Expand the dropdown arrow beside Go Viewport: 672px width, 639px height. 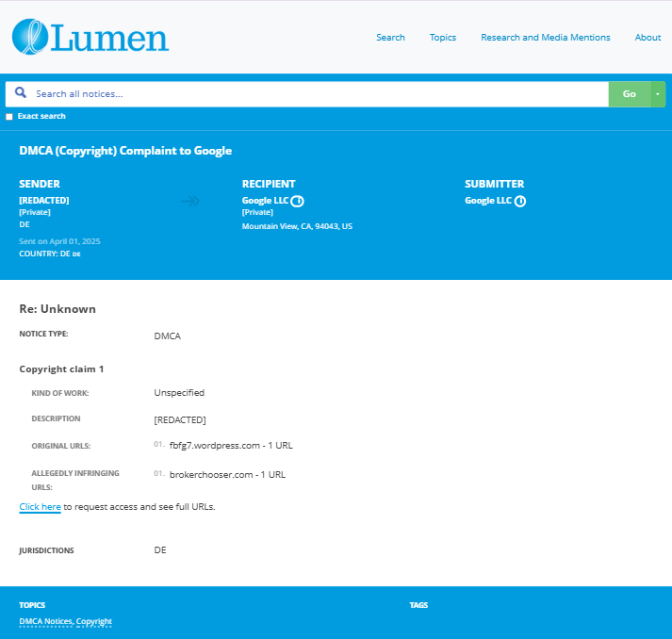pyautogui.click(x=658, y=94)
